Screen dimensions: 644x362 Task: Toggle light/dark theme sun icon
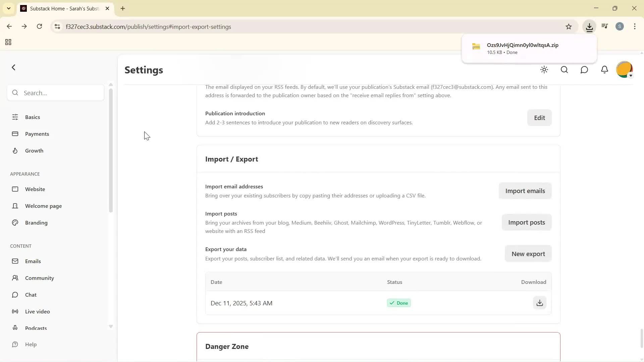click(x=544, y=70)
